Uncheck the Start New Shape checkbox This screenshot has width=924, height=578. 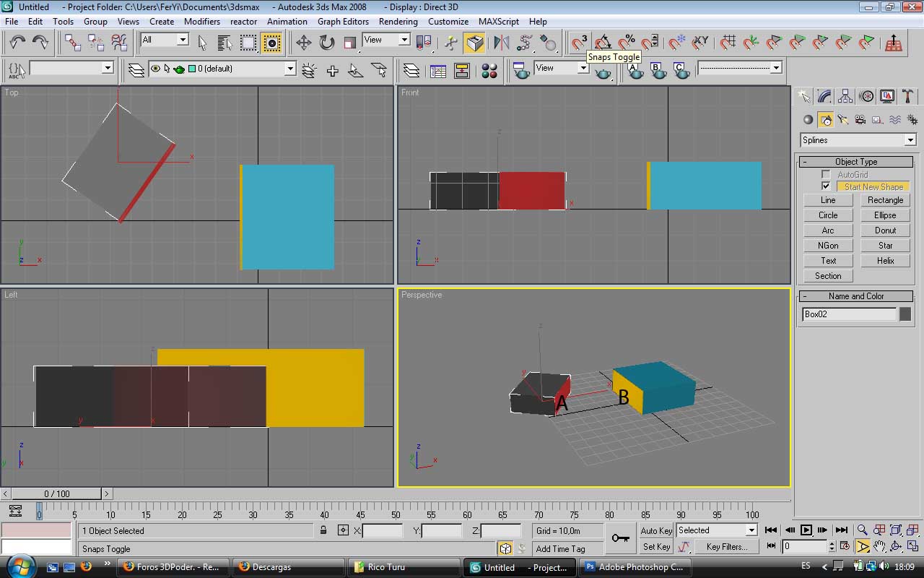pyautogui.click(x=826, y=186)
